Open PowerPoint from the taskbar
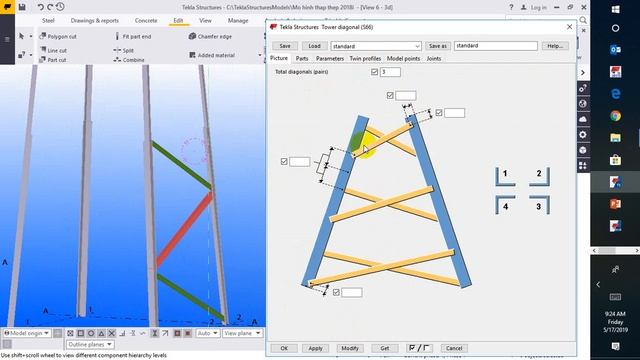Viewport: 640px width, 360px height. pos(616,204)
